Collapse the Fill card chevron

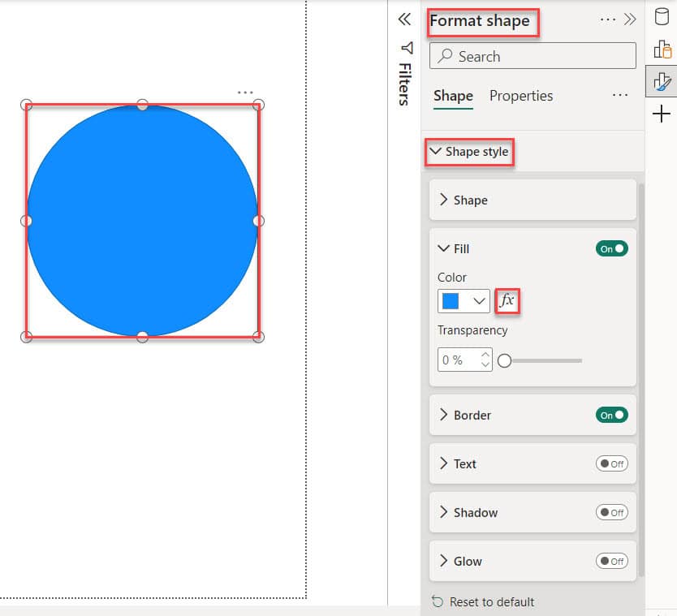point(443,248)
